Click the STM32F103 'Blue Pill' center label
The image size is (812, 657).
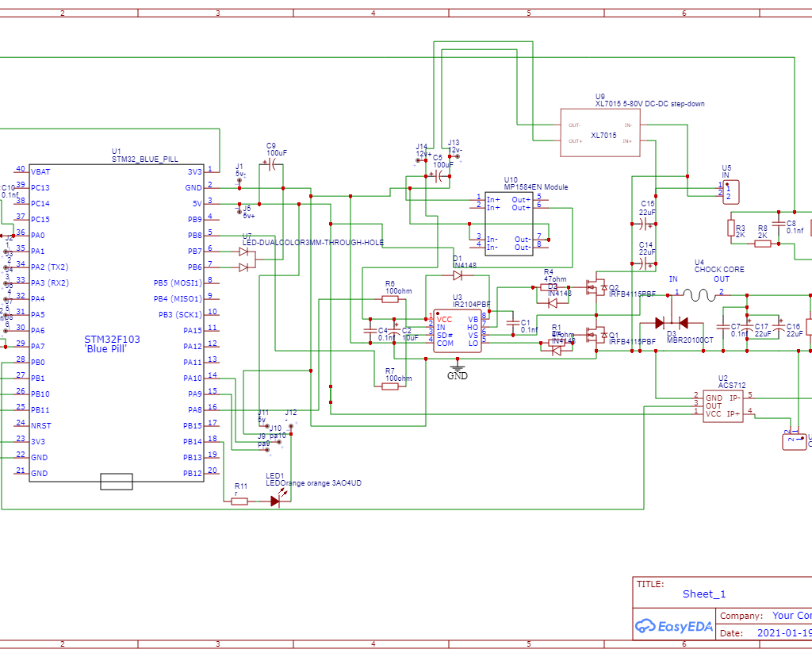coord(112,344)
